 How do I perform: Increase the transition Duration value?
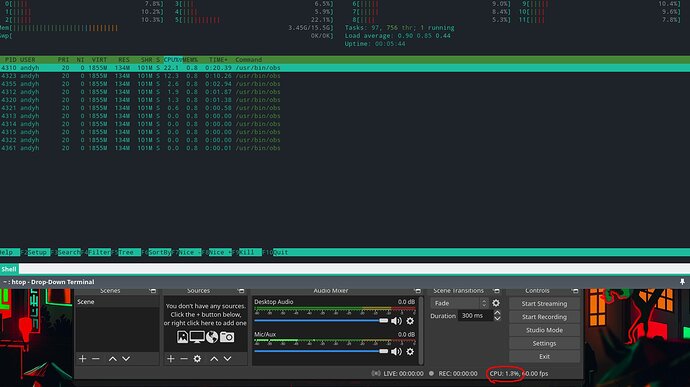click(497, 313)
